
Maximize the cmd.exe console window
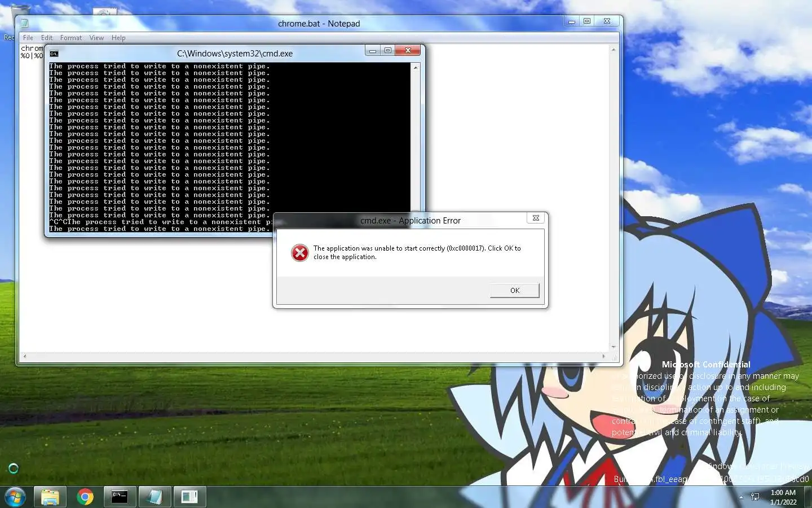coord(388,51)
